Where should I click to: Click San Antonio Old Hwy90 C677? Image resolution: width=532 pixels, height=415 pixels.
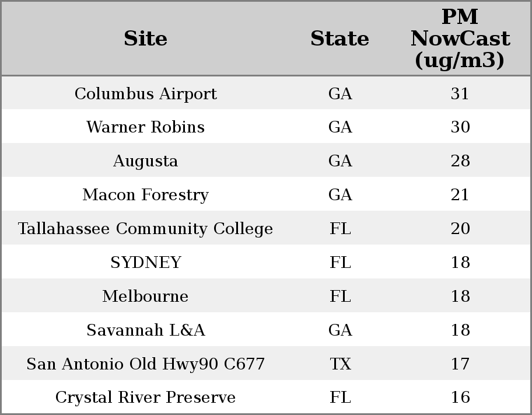pyautogui.click(x=145, y=364)
